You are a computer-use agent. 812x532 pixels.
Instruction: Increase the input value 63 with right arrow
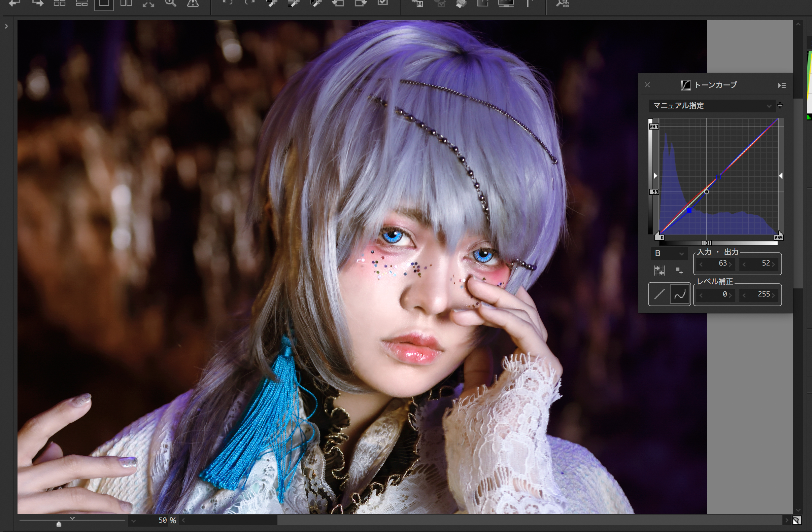[x=731, y=264]
